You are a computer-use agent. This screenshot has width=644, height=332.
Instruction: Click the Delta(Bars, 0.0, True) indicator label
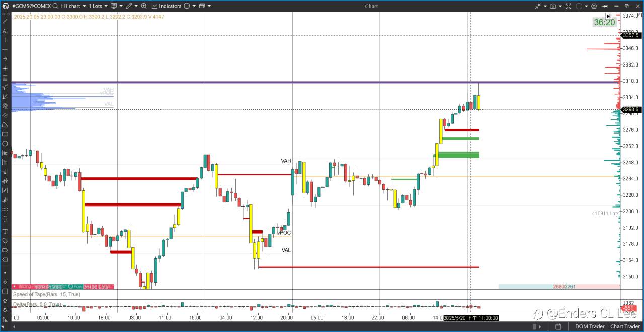[37, 304]
